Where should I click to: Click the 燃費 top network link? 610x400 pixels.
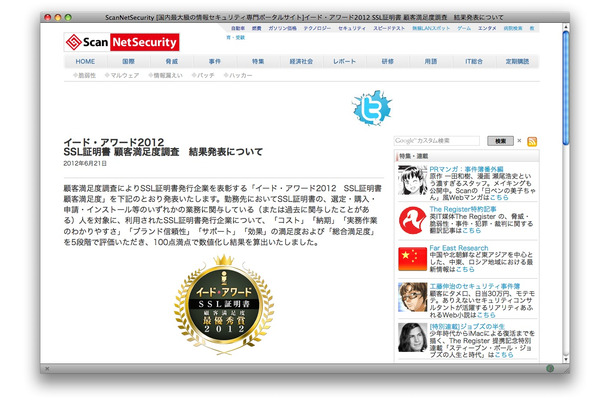point(256,28)
